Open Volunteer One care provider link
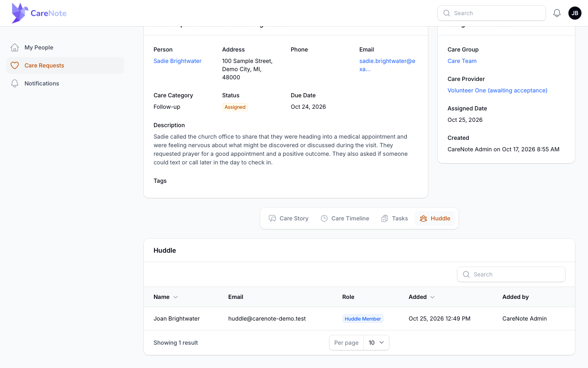 point(497,90)
